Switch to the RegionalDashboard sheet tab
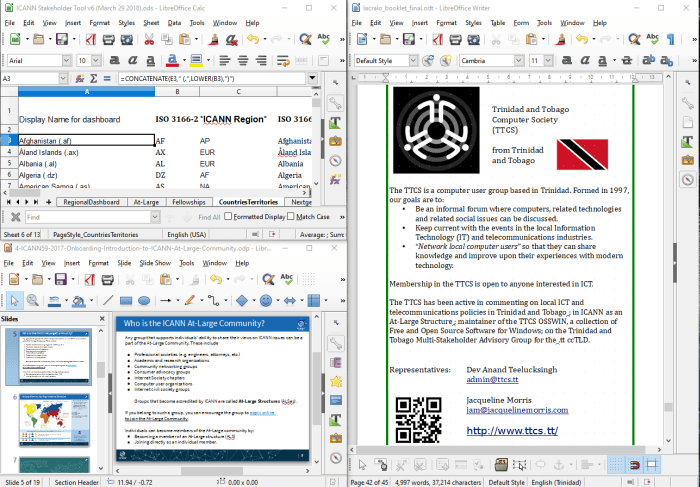This screenshot has height=487, width=700. coord(91,202)
